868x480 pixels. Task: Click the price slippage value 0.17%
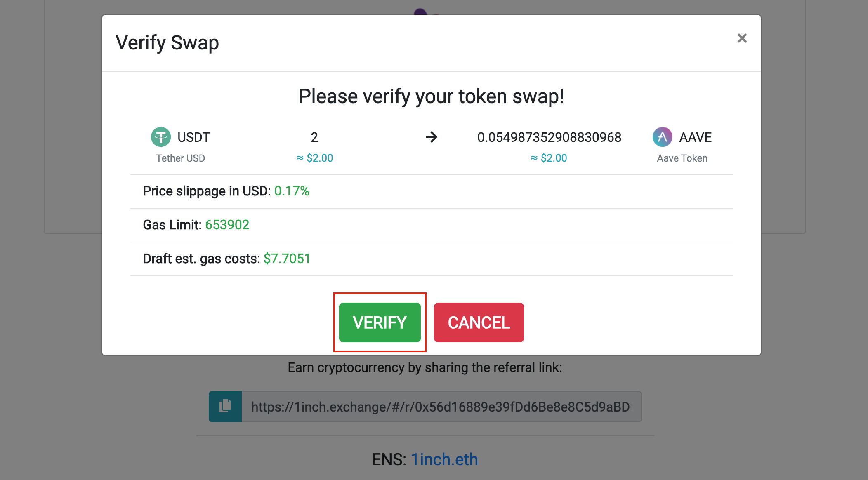click(x=292, y=191)
